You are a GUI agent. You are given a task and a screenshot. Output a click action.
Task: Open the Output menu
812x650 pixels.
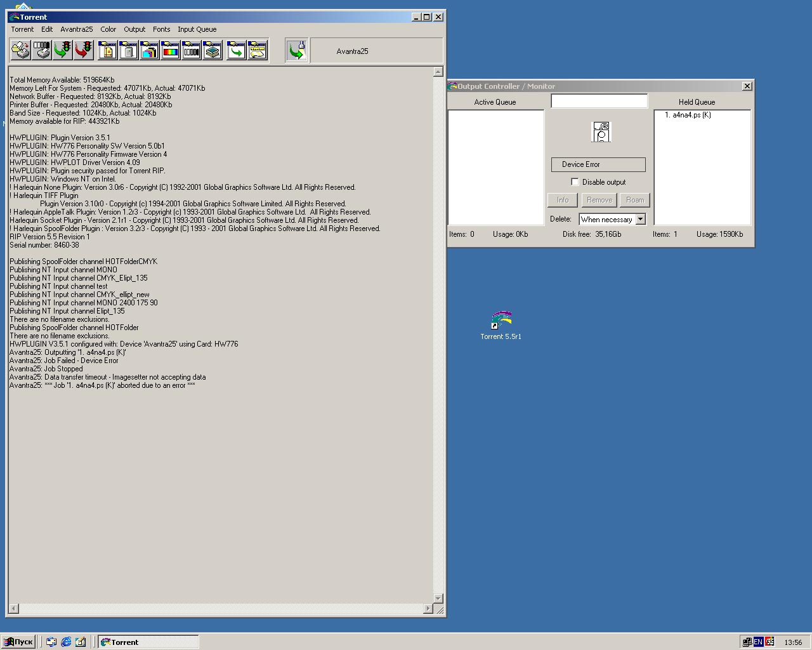(134, 29)
